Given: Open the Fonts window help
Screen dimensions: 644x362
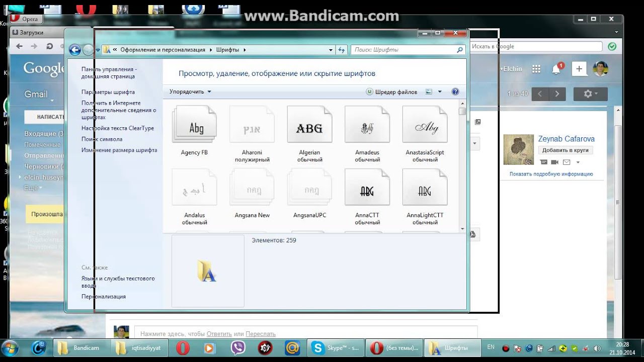Looking at the screenshot, I should 455,92.
